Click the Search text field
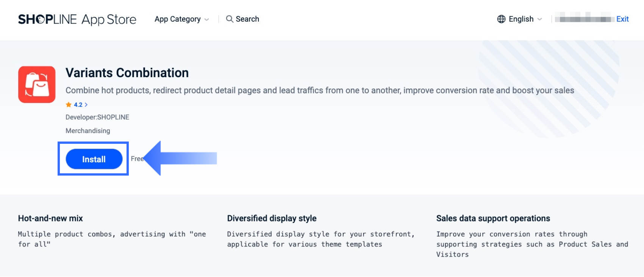The image size is (644, 277). 247,19
